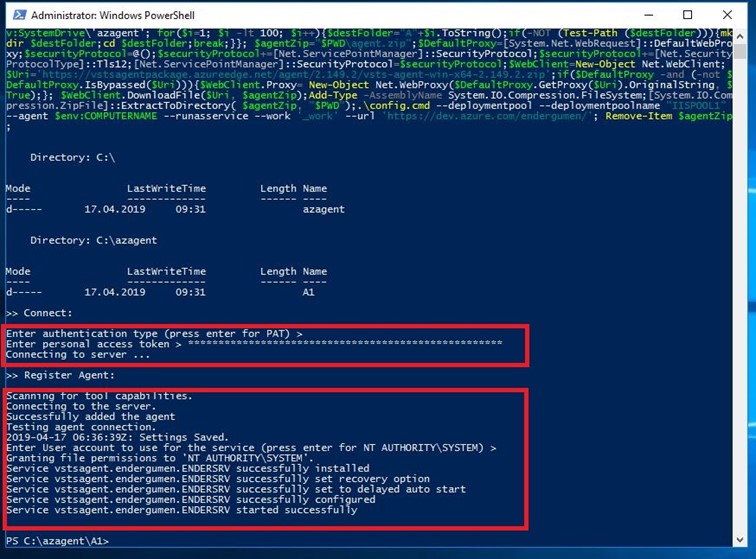
Task: Click the scrollbar down arrow
Action: click(x=740, y=540)
